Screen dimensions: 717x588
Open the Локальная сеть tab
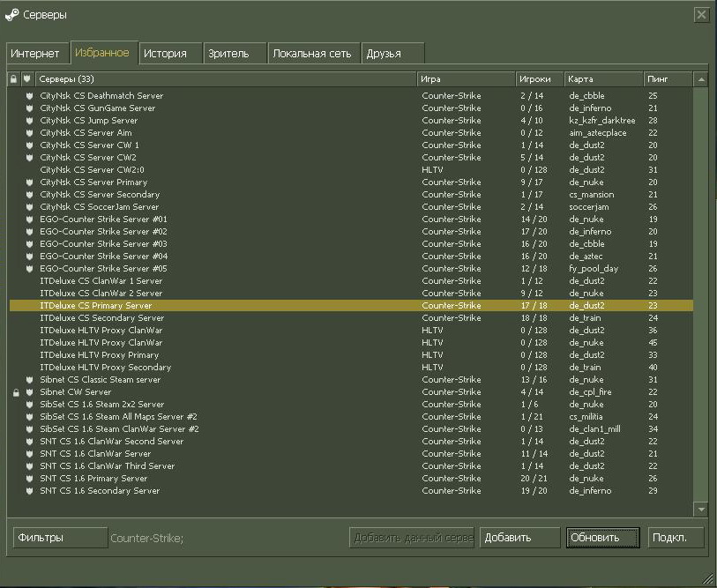click(314, 54)
